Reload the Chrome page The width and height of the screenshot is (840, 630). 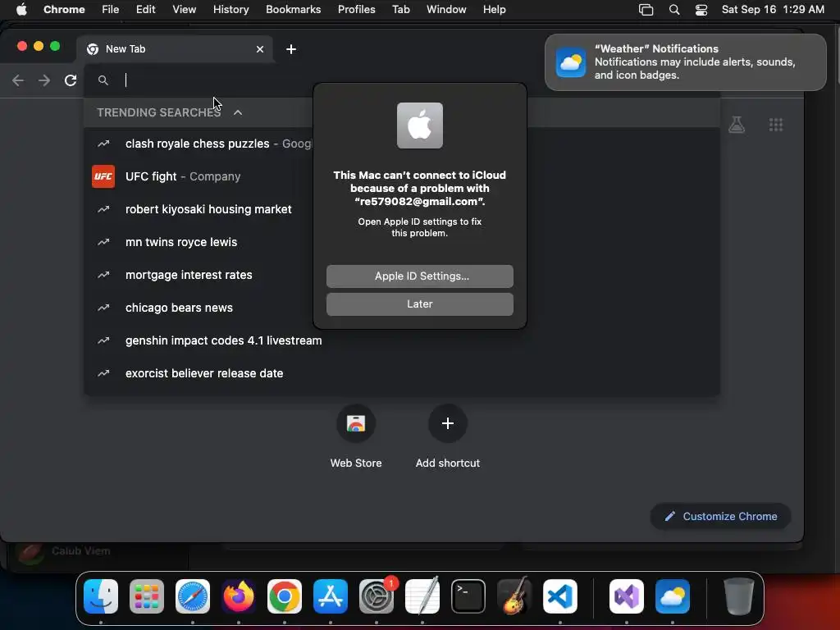point(71,80)
